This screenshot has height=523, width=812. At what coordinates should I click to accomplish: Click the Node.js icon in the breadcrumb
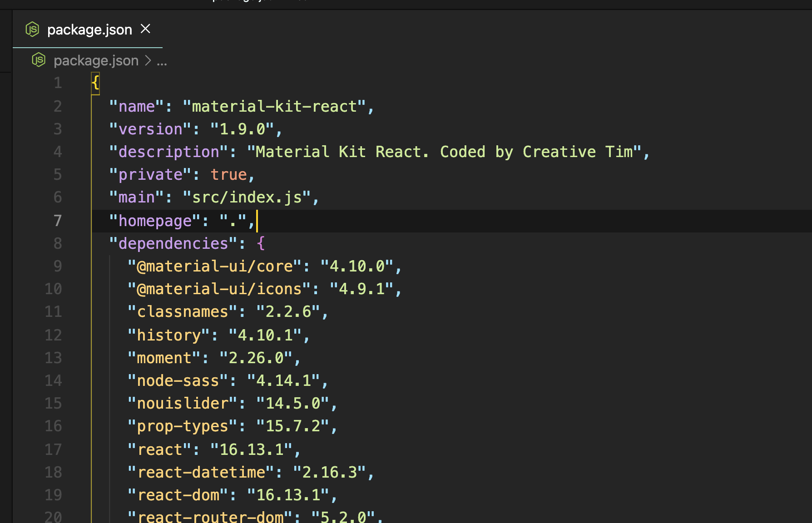click(39, 60)
